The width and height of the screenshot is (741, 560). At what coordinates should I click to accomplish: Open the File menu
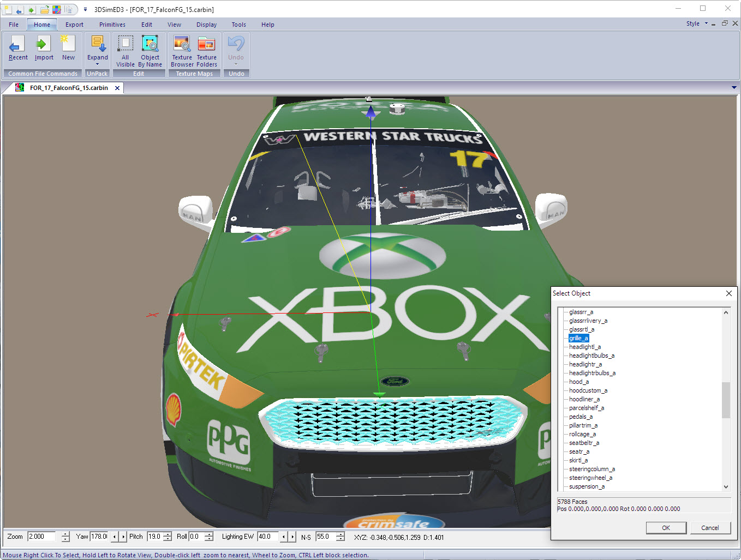click(14, 25)
